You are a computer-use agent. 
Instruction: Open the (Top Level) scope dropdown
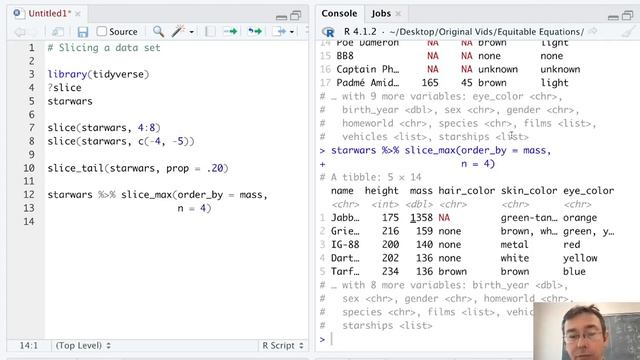(83, 345)
